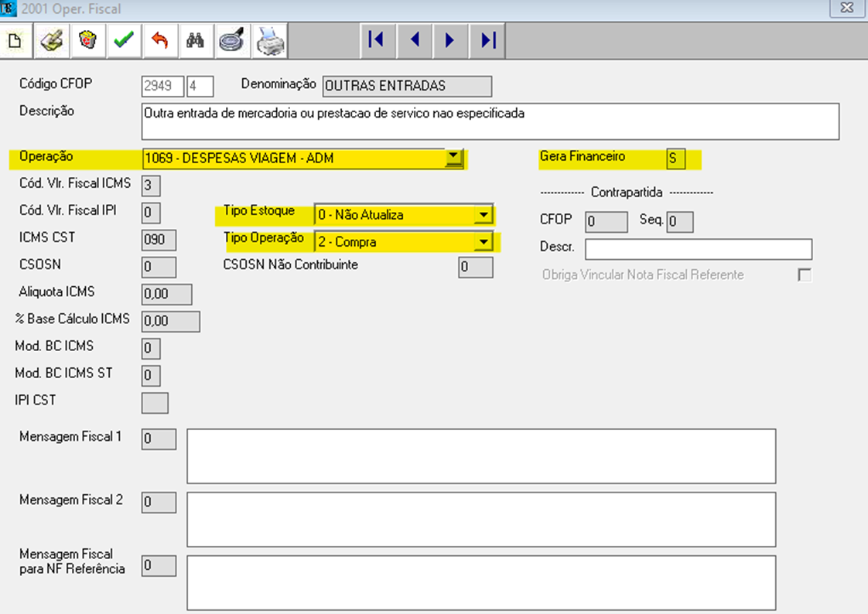Screen dimensions: 868x614
Task: Click the application icon in title bar
Action: pos(8,9)
